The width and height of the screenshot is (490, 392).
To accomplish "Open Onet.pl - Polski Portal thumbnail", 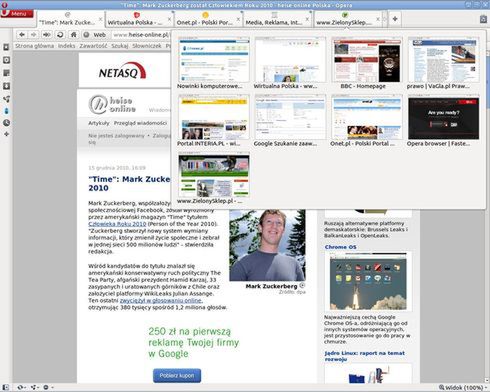I will 367,120.
